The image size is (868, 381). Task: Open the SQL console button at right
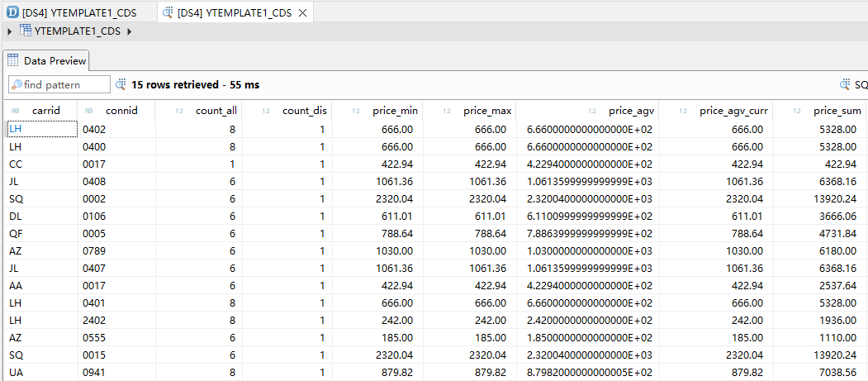coord(853,84)
